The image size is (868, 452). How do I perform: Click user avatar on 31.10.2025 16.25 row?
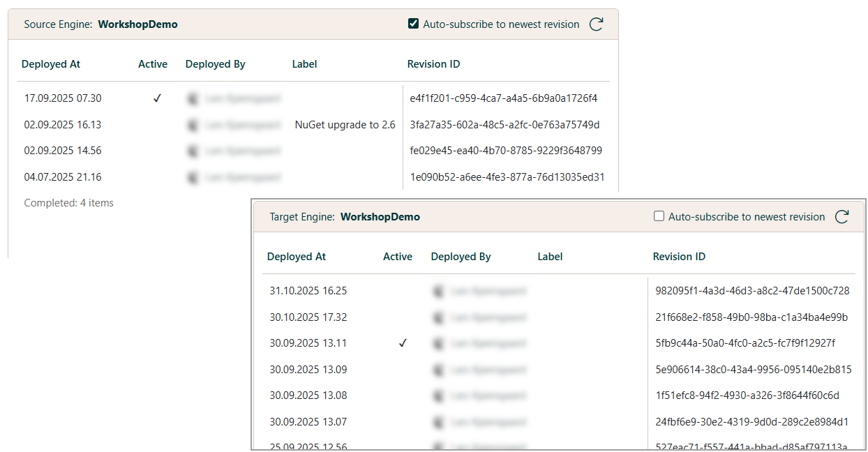pos(438,291)
